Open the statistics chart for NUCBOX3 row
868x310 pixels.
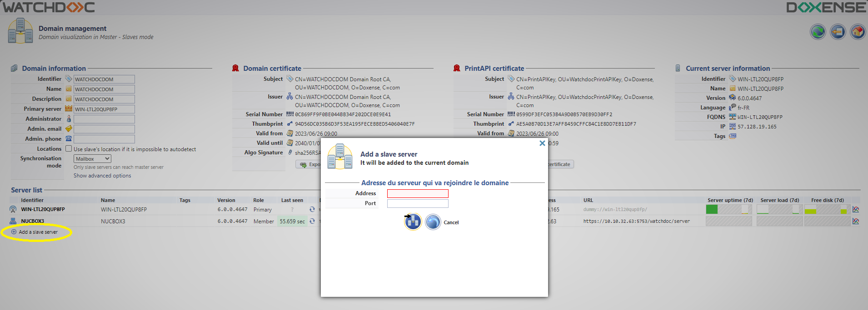(x=856, y=221)
